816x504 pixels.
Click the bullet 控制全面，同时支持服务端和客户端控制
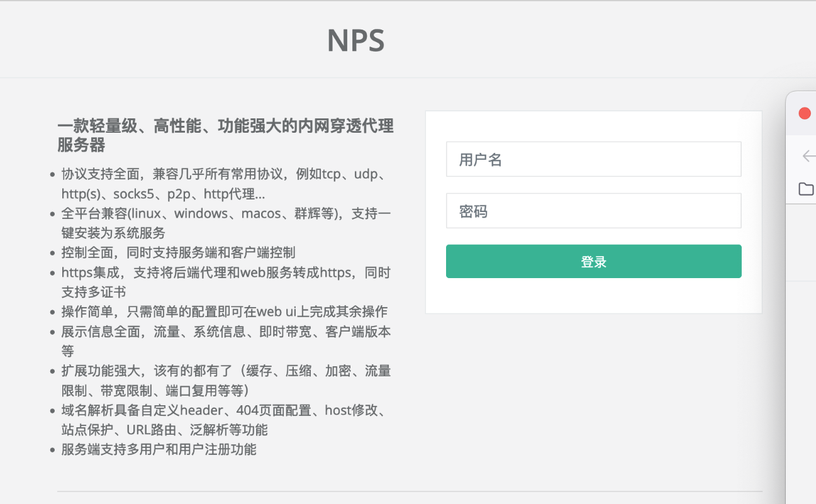coord(178,253)
